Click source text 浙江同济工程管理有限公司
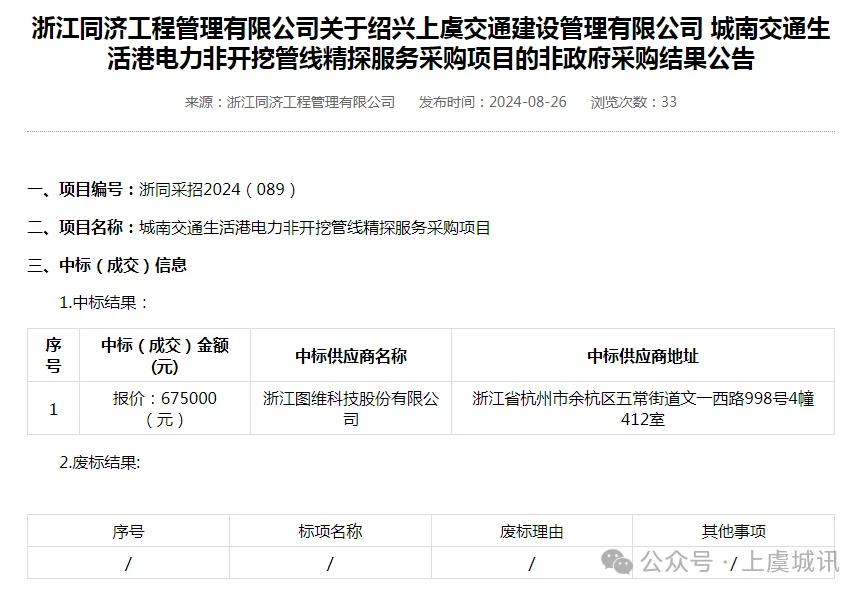Image resolution: width=867 pixels, height=596 pixels. pos(311,102)
